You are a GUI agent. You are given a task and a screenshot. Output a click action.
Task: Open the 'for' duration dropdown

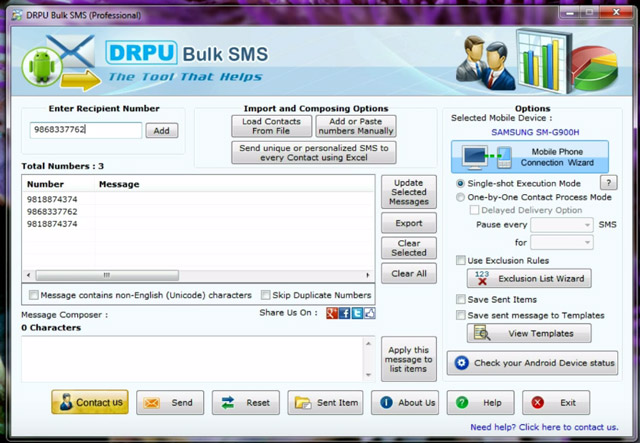562,243
